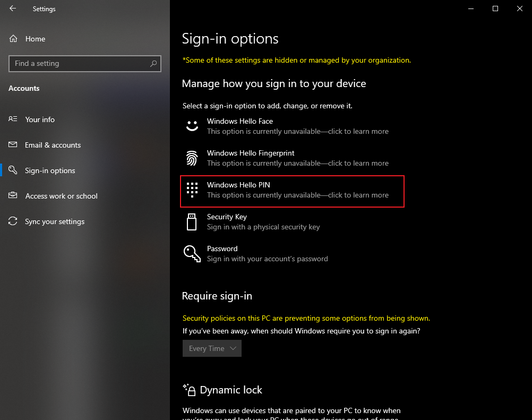
Task: Expand Windows Hello PIN option
Action: (x=293, y=190)
